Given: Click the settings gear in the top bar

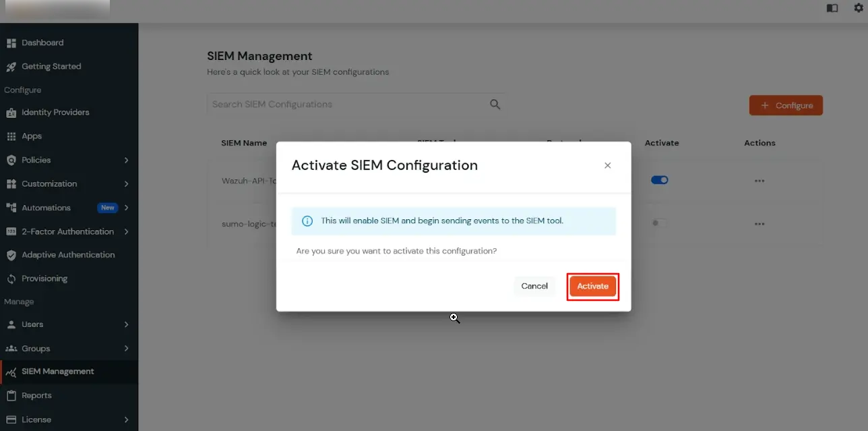Looking at the screenshot, I should 859,8.
